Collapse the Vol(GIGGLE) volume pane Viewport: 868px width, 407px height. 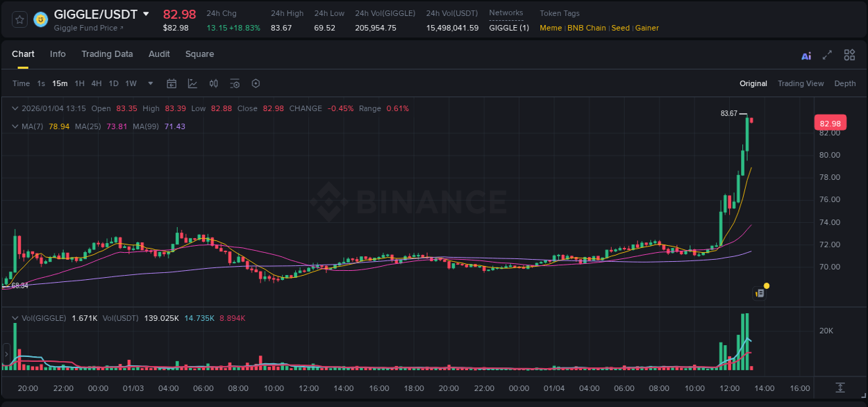pyautogui.click(x=15, y=318)
